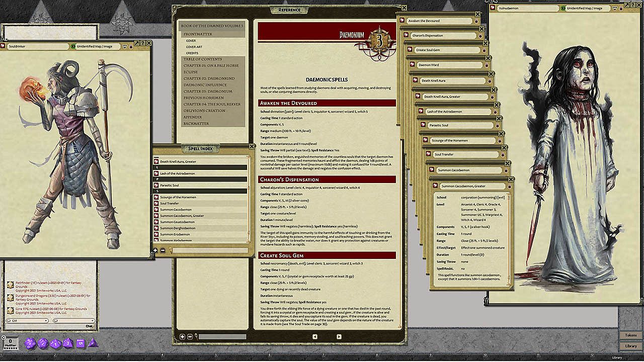Collapse the Frontmatter section in reference tree
Image resolution: width=644 pixels, height=362 pixels.
[198, 34]
